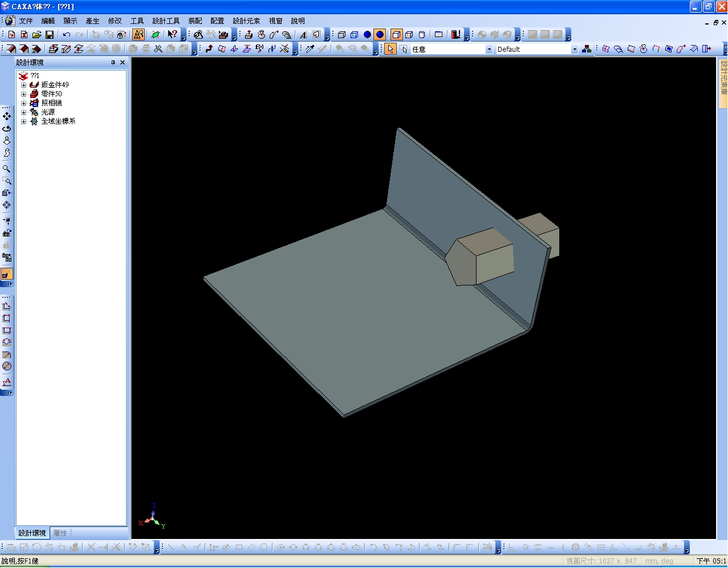The image size is (728, 568).
Task: Click the system clock in the taskbar
Action: (711, 561)
